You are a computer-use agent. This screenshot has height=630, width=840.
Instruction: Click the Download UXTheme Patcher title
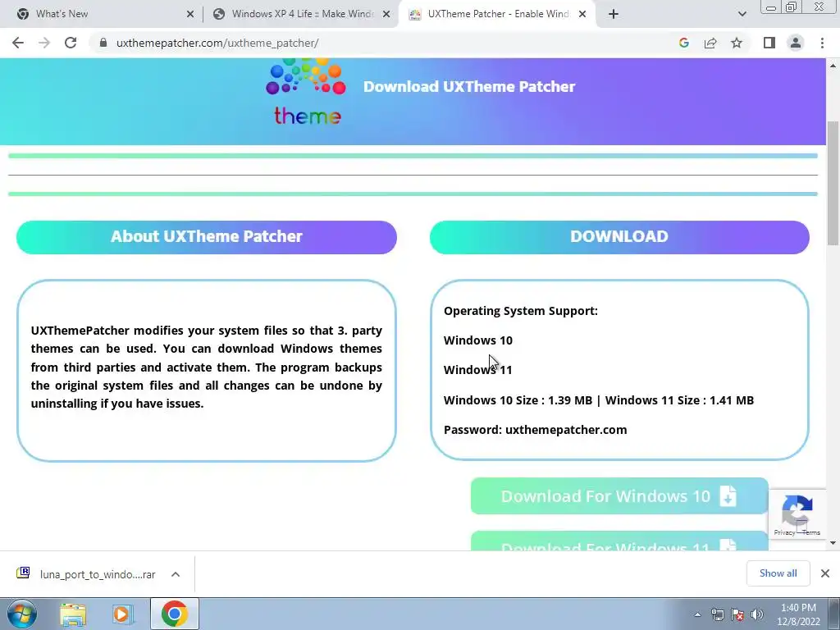(469, 87)
